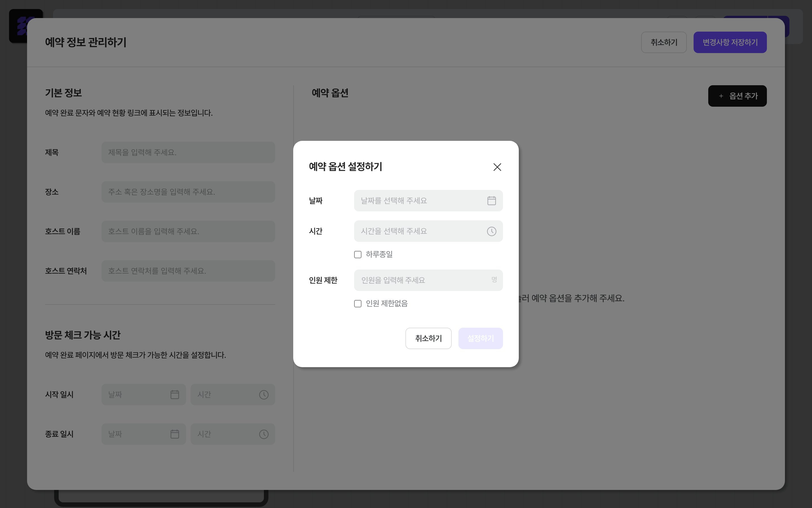This screenshot has height=508, width=812.
Task: Focus the 인원을 입력해 주세요 input
Action: tap(428, 280)
